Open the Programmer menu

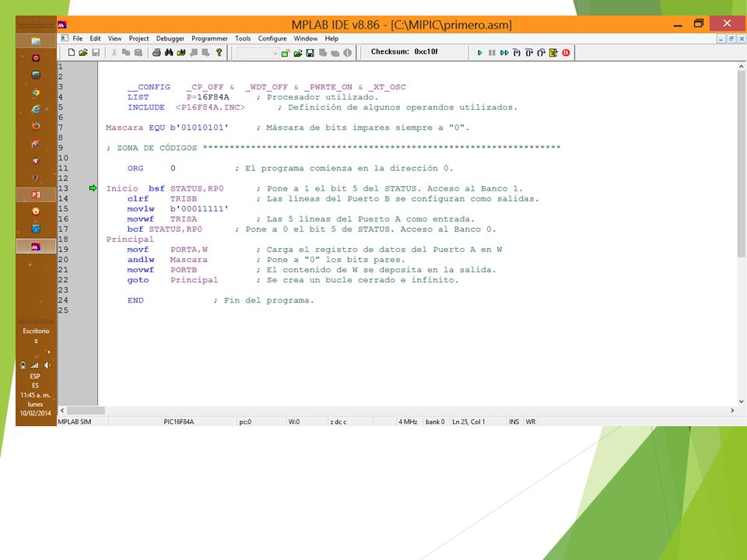(209, 39)
